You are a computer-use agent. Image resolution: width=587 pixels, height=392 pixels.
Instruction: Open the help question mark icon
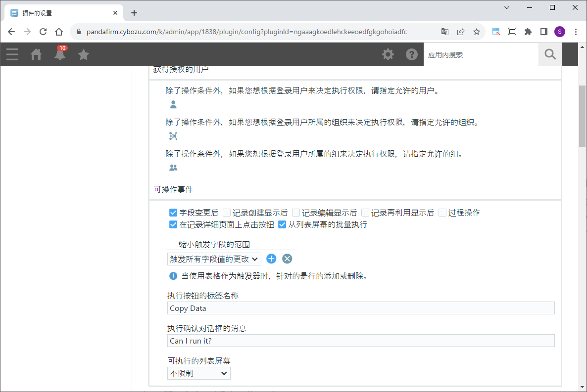412,54
